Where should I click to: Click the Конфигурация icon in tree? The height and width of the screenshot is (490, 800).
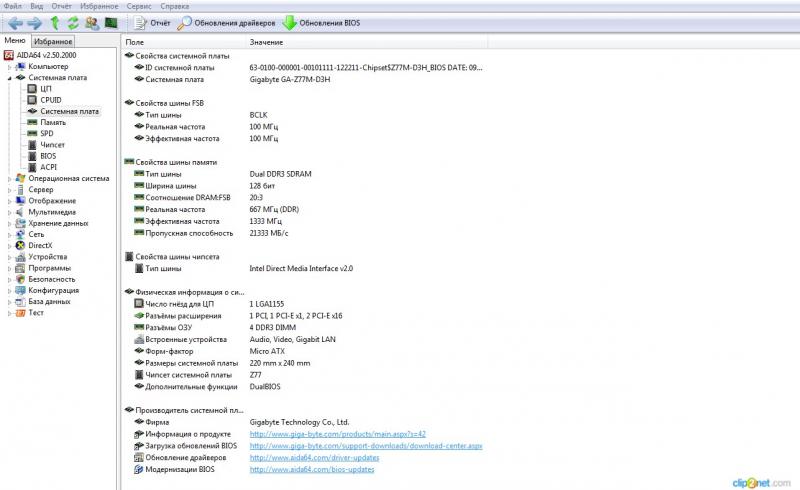point(20,290)
